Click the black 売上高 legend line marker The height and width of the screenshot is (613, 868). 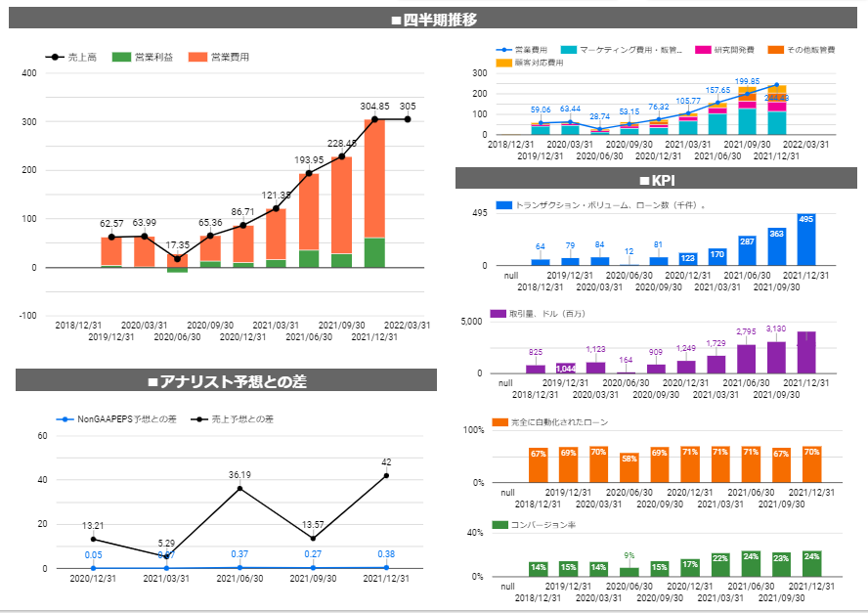click(55, 57)
